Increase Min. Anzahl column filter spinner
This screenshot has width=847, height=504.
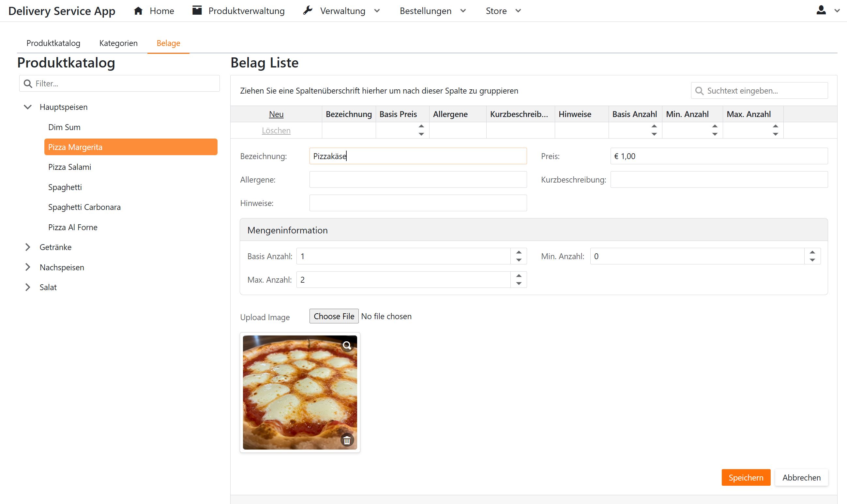[x=715, y=126]
